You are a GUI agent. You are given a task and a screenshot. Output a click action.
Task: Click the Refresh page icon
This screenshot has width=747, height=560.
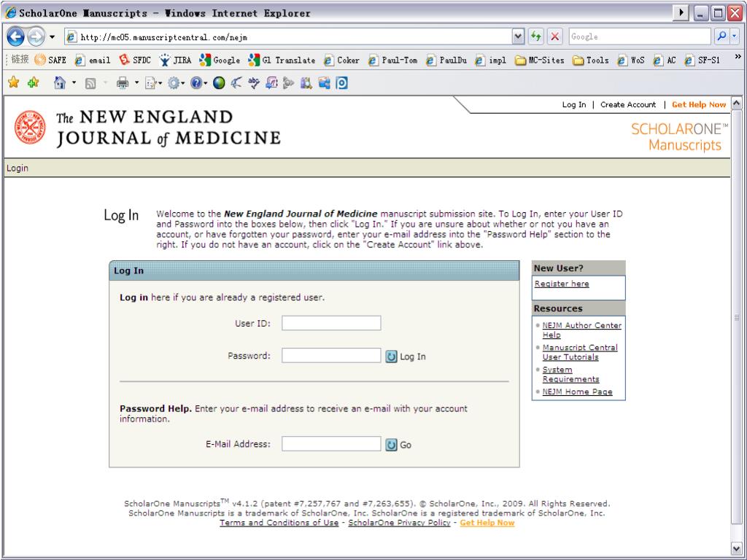(536, 36)
